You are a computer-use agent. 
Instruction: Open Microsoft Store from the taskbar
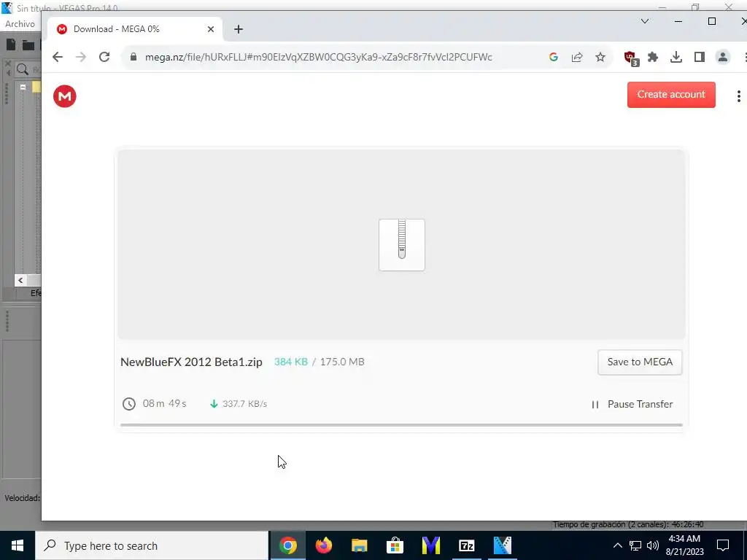pyautogui.click(x=395, y=545)
